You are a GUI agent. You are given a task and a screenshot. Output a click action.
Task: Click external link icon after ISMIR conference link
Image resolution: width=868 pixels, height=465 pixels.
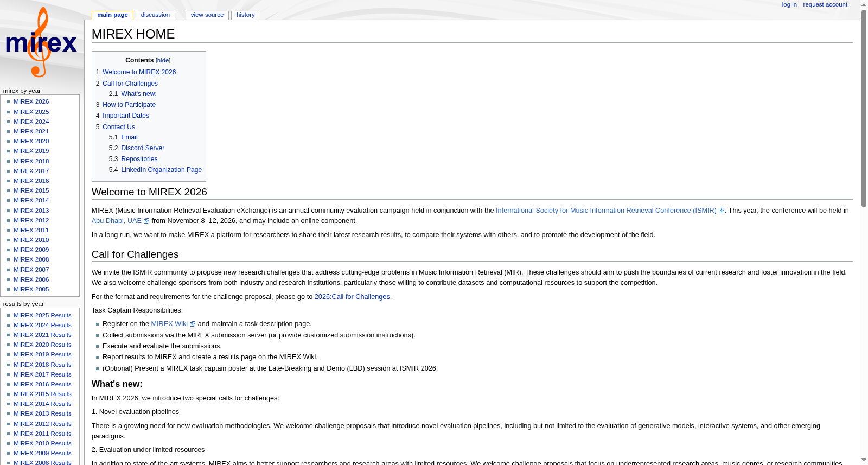coord(722,211)
